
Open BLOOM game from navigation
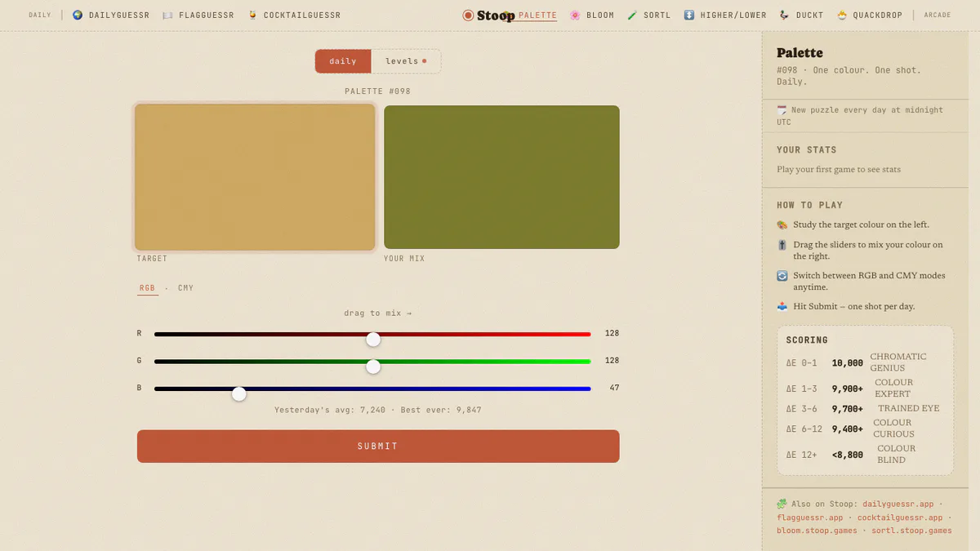point(600,15)
